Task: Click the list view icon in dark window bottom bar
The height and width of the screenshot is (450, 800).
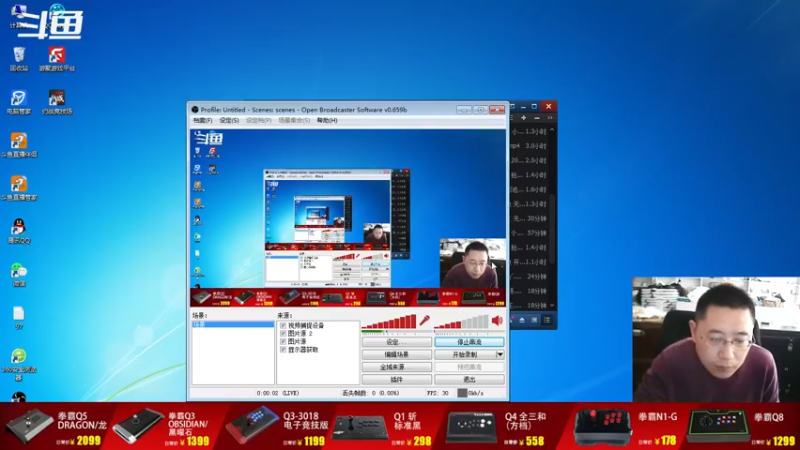Action: point(547,320)
